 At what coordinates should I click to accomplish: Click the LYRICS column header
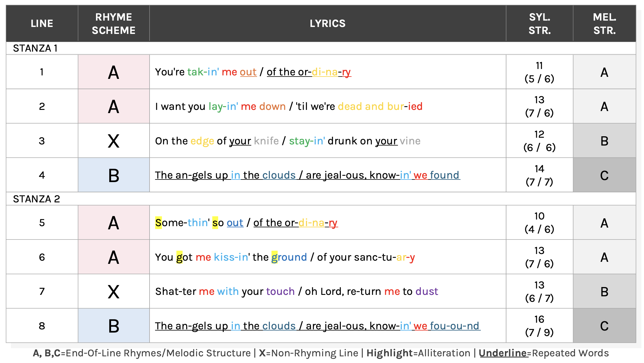[328, 23]
